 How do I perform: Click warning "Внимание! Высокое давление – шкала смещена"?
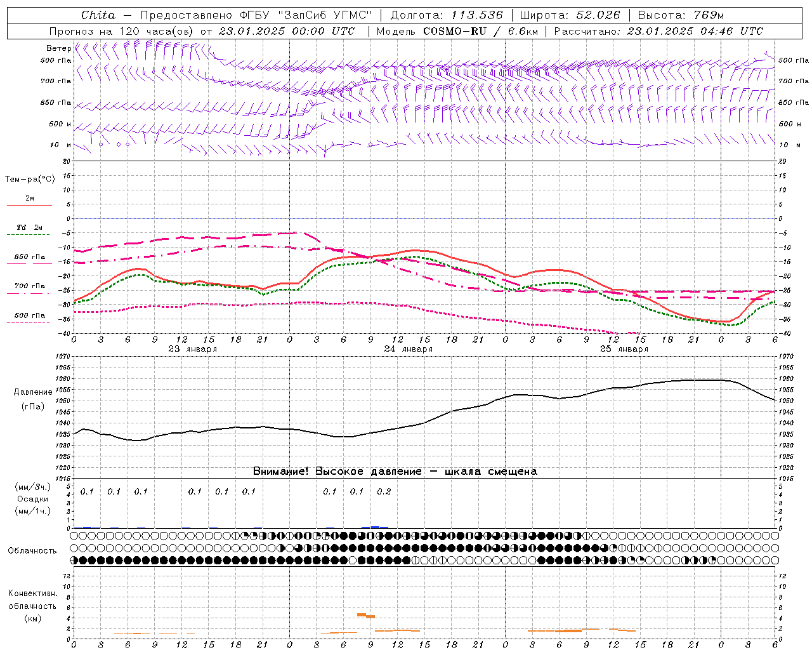tap(395, 472)
